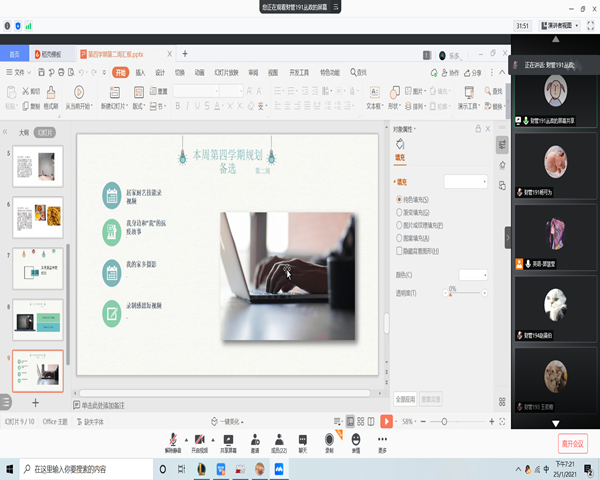Click Apply to All button in properties panel
Screen dimensions: 600x480
point(405,399)
